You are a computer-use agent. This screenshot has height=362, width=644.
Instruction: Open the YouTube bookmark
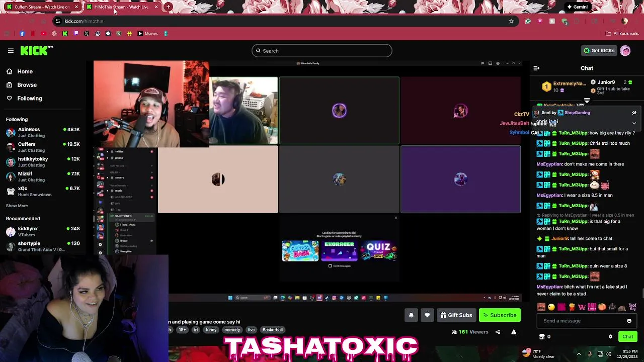click(43, 34)
